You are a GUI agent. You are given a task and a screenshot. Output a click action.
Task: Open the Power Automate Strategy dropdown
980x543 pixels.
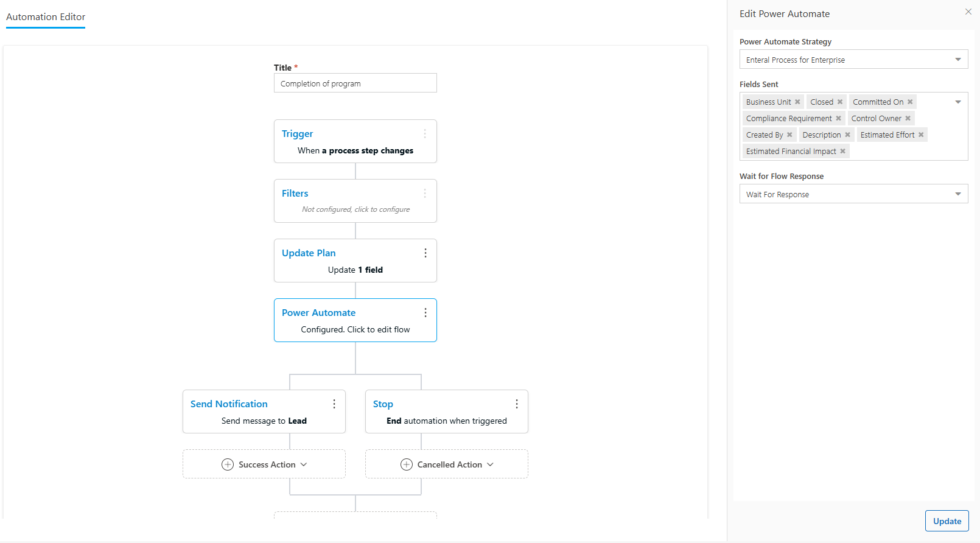[853, 60]
